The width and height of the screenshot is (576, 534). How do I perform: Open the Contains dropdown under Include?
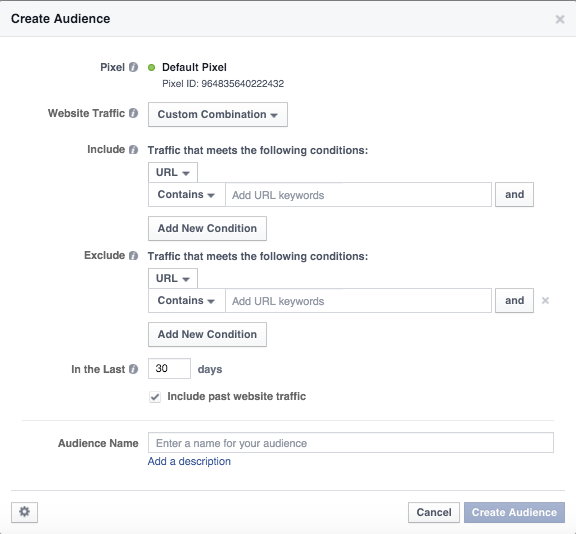coord(187,195)
